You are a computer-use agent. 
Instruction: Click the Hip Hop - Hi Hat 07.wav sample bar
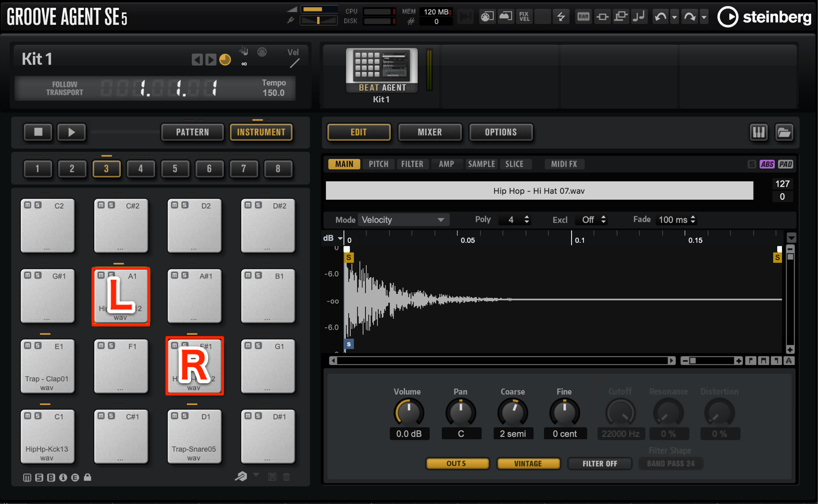pos(539,191)
